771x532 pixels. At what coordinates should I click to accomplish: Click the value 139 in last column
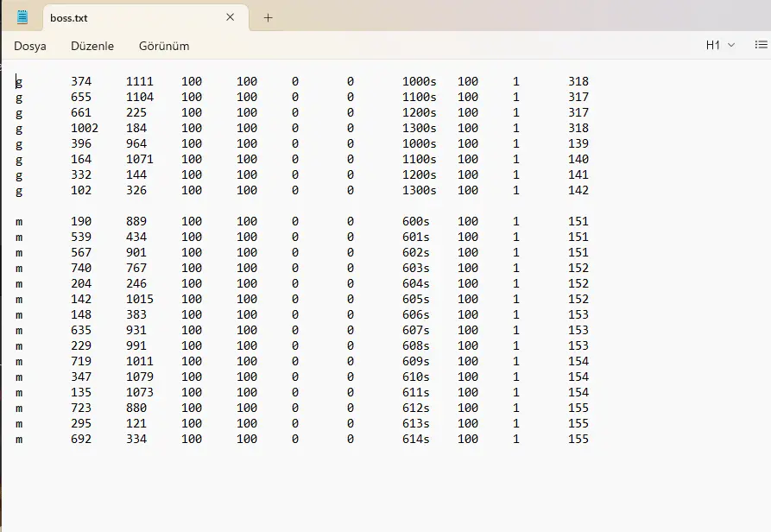pos(578,143)
